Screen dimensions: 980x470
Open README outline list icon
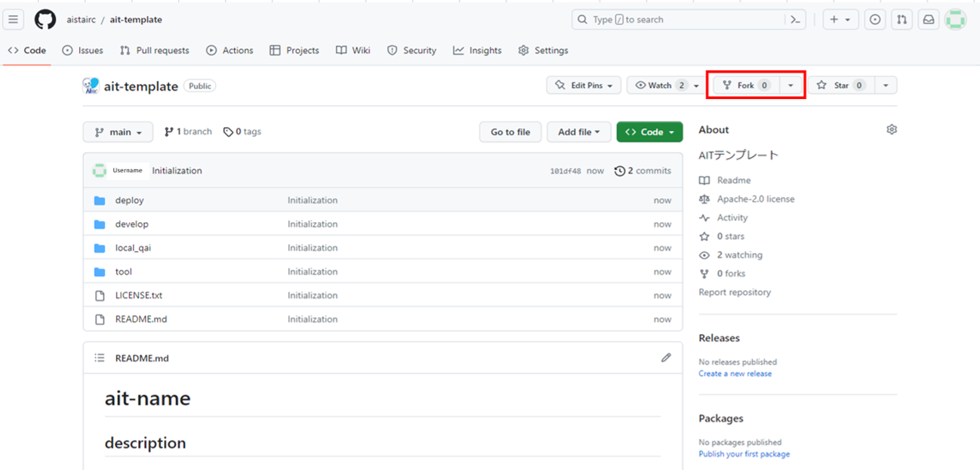pos(99,358)
